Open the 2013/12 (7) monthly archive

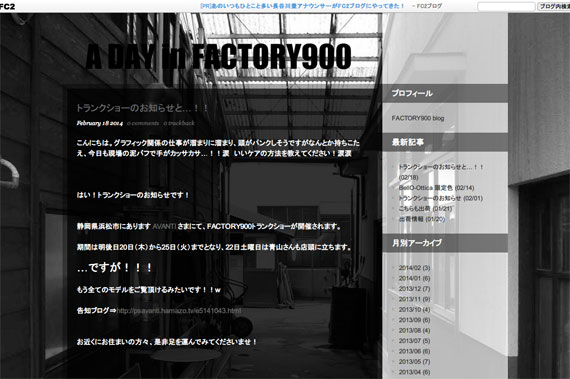tap(414, 289)
